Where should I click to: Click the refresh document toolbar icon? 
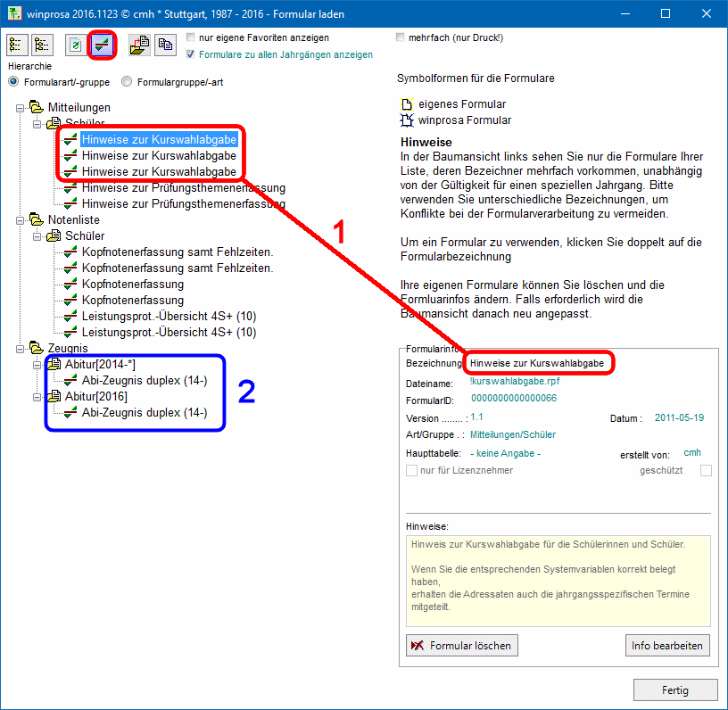(77, 45)
